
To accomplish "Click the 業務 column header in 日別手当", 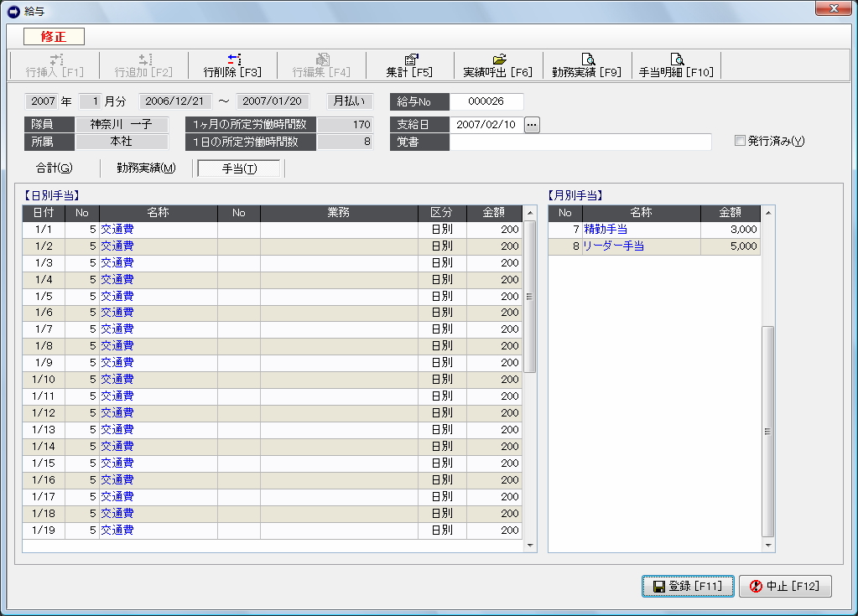I will (x=340, y=213).
